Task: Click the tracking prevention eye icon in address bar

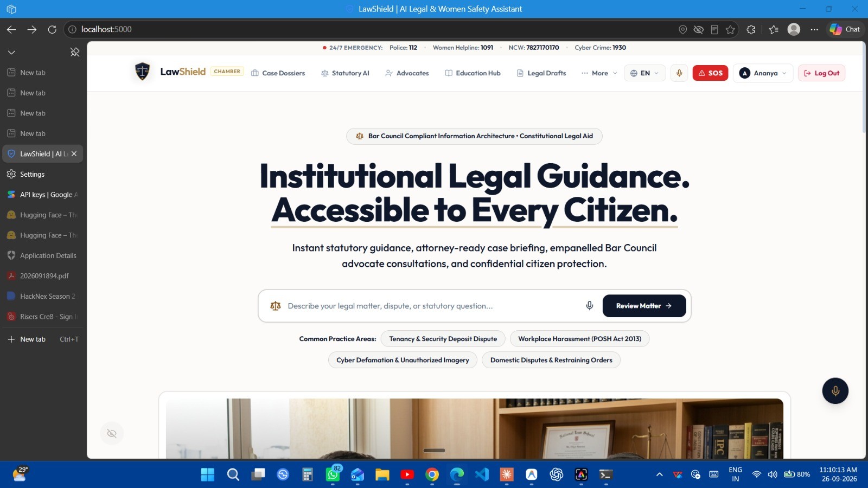Action: (x=699, y=29)
